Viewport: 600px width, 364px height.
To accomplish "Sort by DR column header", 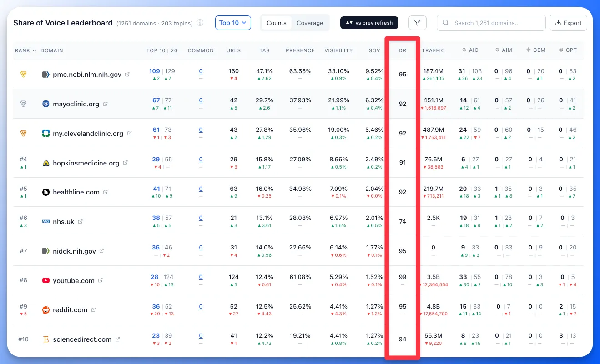I will coord(403,50).
